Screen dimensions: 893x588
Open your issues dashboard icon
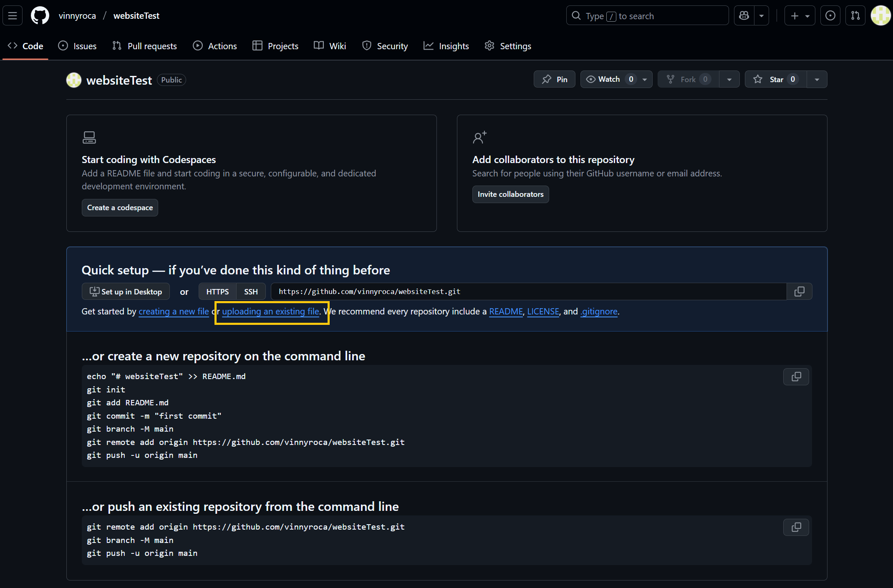click(830, 15)
